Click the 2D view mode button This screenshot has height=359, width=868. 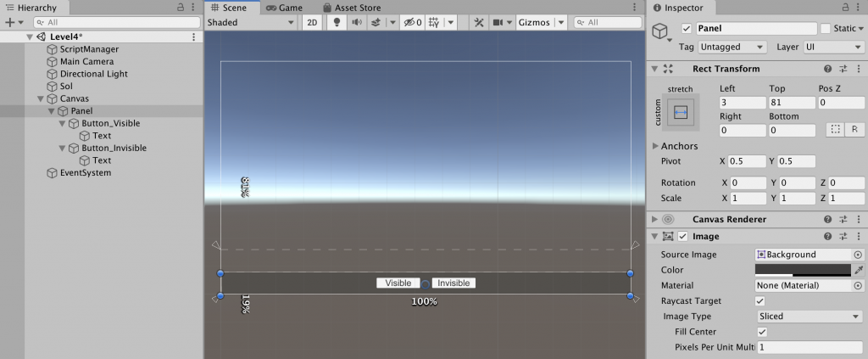pos(312,22)
